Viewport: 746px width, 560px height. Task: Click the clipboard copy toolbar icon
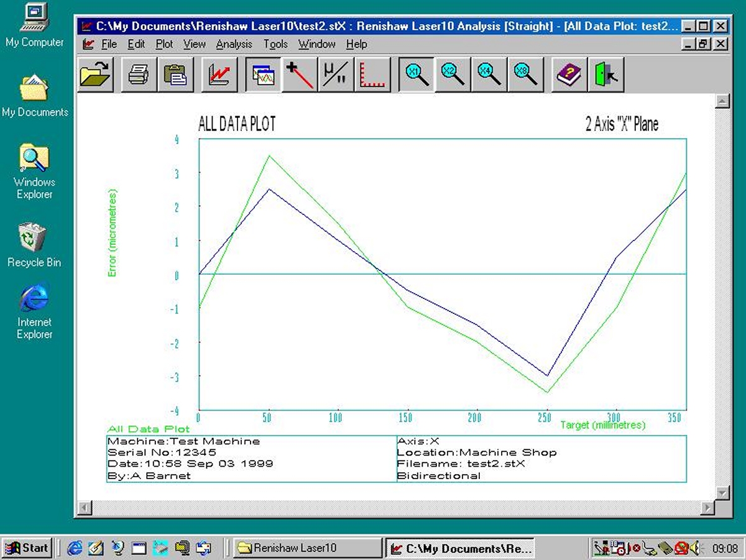[x=175, y=75]
